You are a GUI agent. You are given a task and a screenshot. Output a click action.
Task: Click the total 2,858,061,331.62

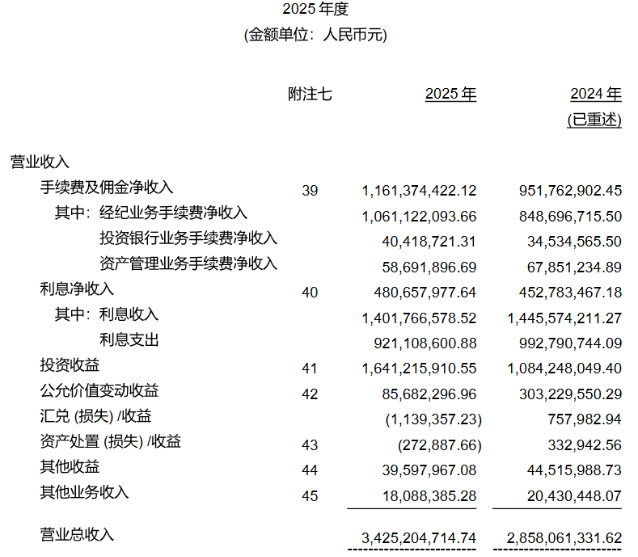click(564, 538)
